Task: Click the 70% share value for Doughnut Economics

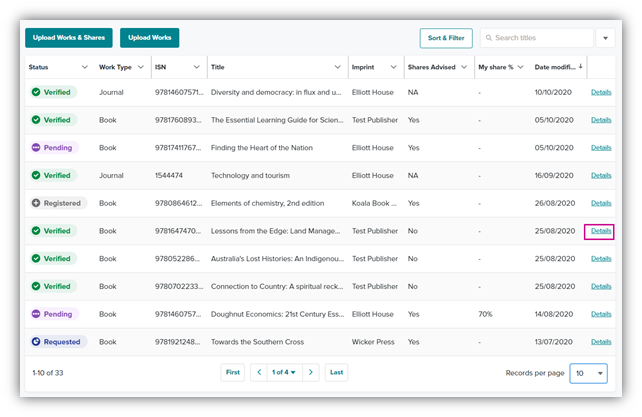Action: [485, 314]
